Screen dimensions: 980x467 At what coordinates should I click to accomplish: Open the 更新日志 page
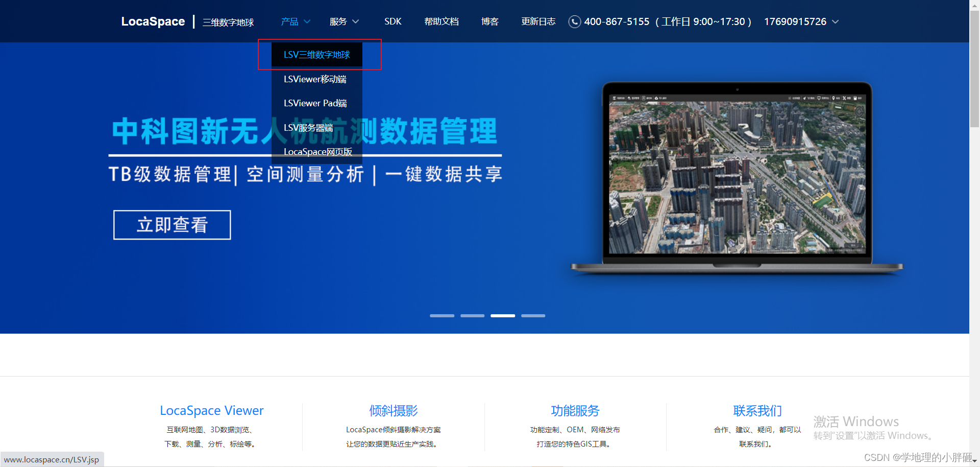(x=538, y=21)
